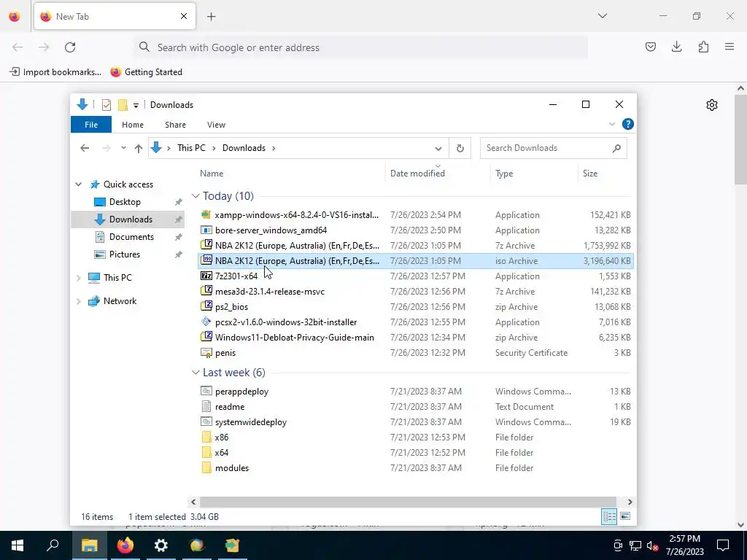The image size is (747, 560).
Task: Select the Firefox New Tab tab
Action: (115, 16)
